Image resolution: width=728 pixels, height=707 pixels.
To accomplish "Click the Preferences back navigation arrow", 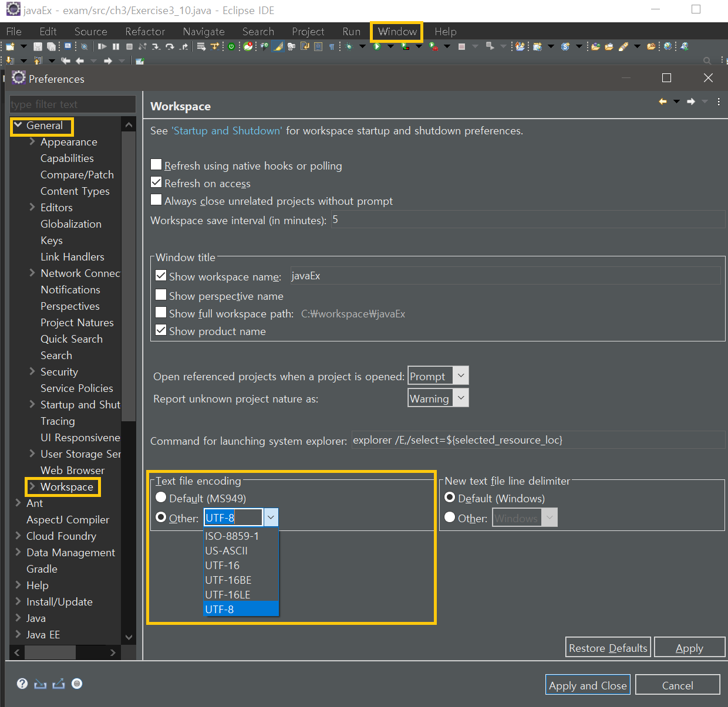I will click(663, 102).
